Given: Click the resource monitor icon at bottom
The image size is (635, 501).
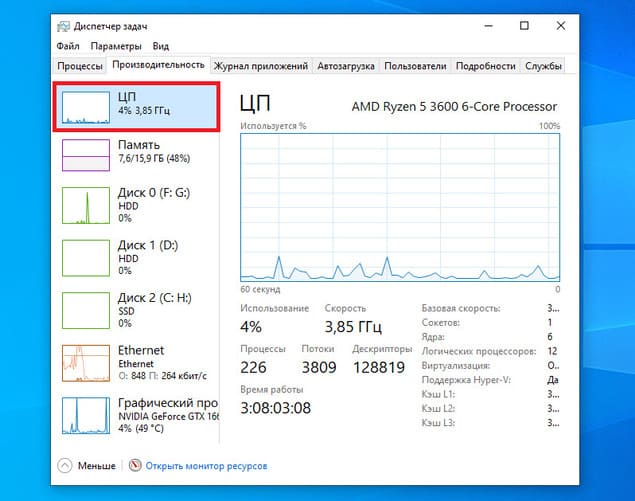Looking at the screenshot, I should pos(135,465).
